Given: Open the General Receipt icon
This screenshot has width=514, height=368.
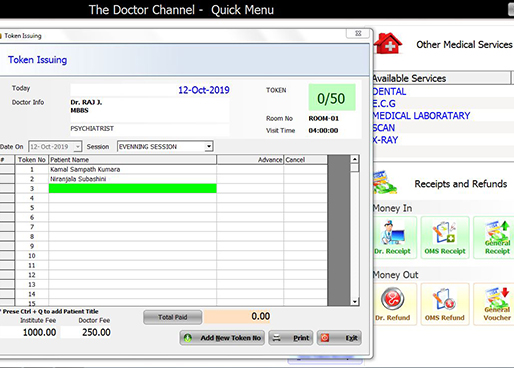Looking at the screenshot, I should click(x=495, y=237).
